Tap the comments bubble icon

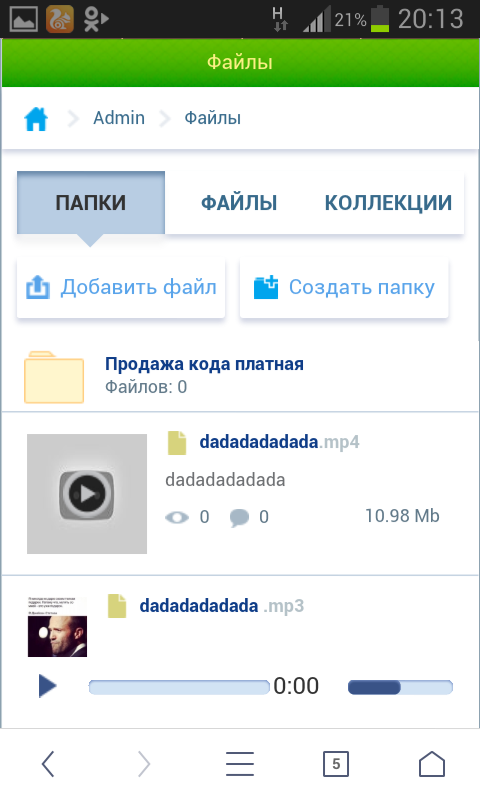tap(239, 517)
